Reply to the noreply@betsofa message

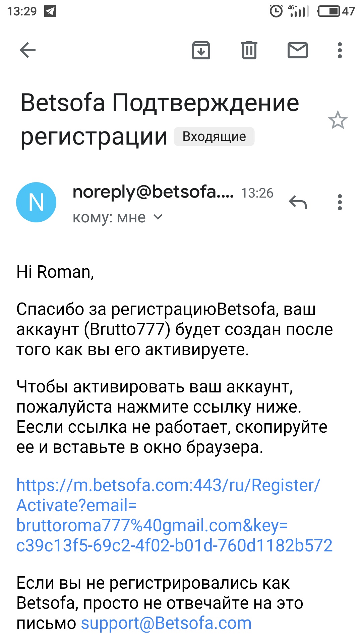(298, 202)
